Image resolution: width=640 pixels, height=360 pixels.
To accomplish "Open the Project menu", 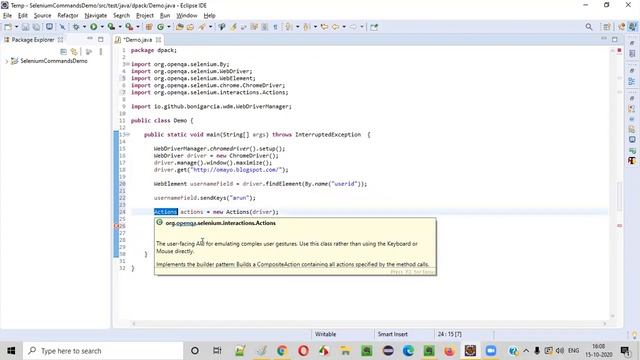I will pyautogui.click(x=144, y=16).
